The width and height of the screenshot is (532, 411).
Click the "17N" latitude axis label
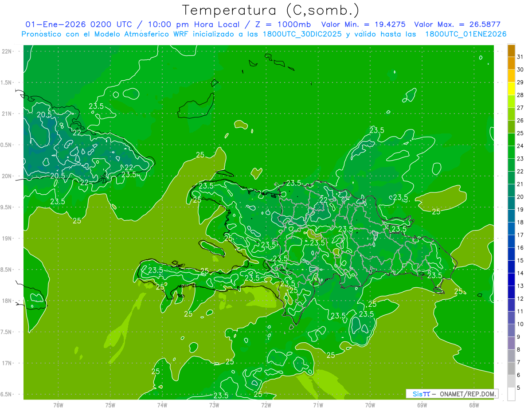pyautogui.click(x=7, y=363)
